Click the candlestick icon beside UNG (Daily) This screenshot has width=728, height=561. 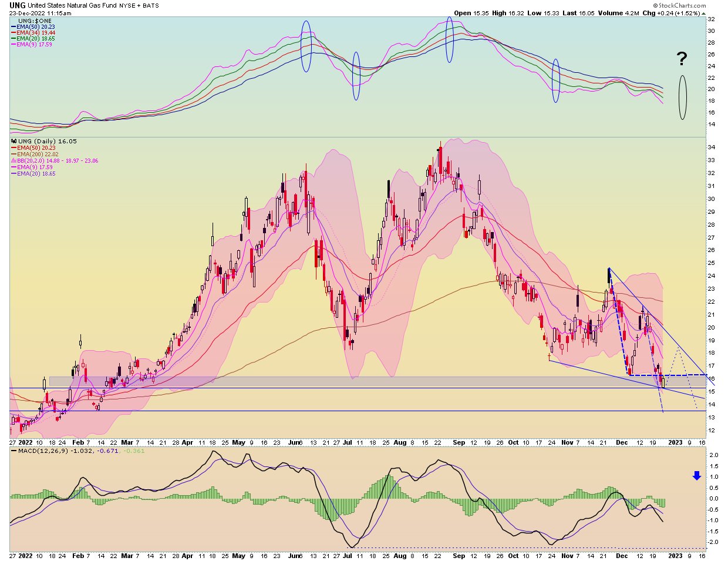(x=14, y=142)
